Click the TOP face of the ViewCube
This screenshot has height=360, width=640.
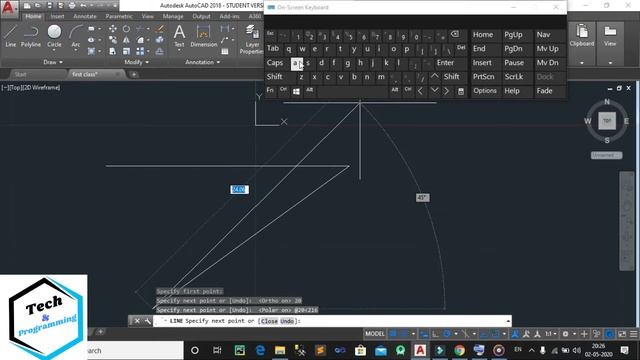607,121
